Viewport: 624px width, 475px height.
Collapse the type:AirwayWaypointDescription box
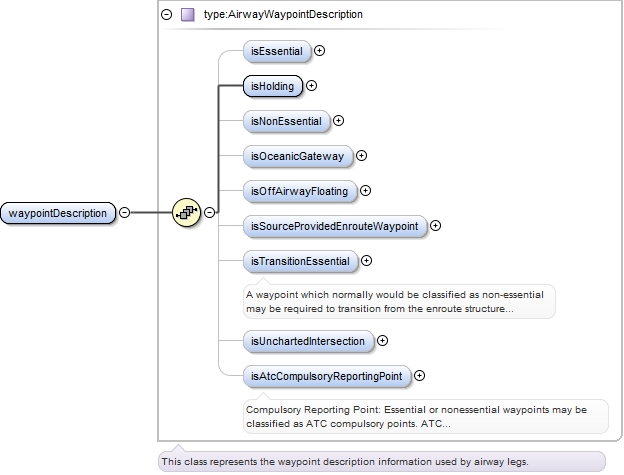[x=166, y=15]
